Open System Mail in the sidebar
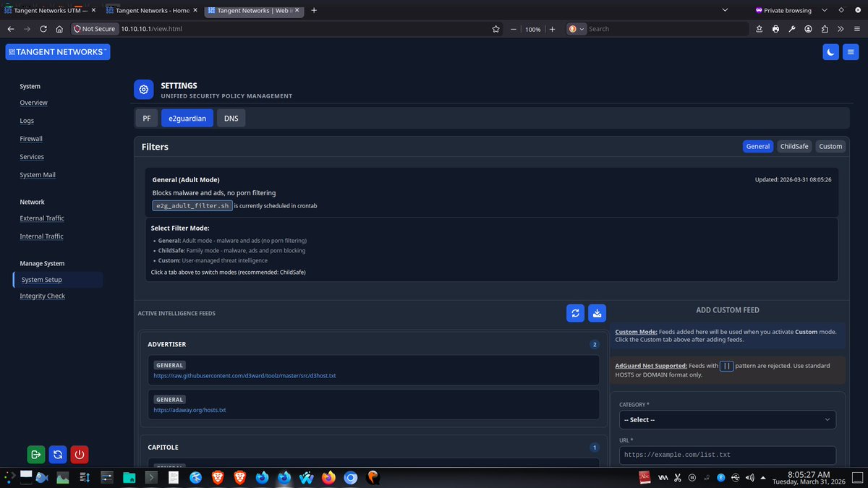868x488 pixels. 38,175
